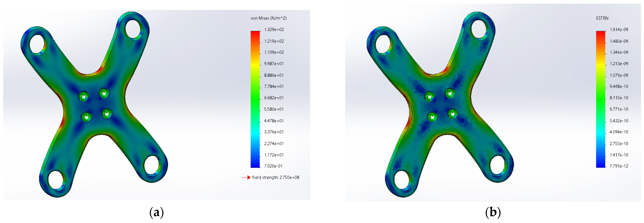Screen dimensions: 644x223
Task: Click top-right bolt in ESTRN plot center
Action: 450,93
